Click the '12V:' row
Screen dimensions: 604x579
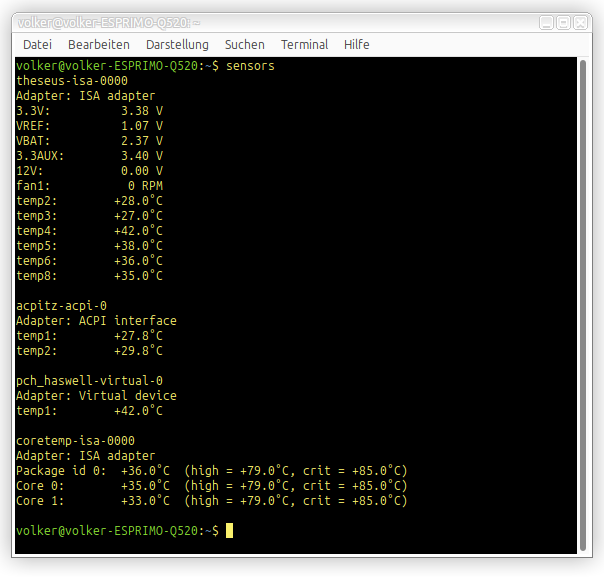pyautogui.click(x=89, y=171)
